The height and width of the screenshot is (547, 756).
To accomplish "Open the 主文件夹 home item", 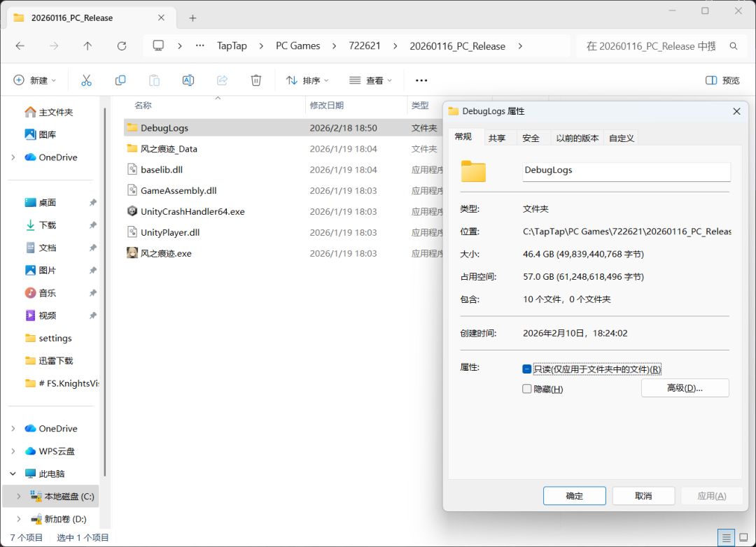I will (49, 113).
